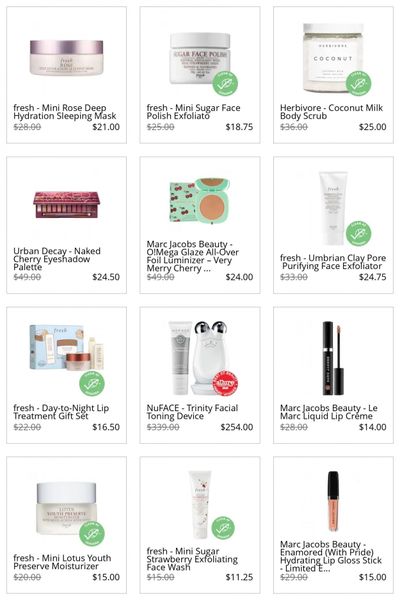Click the $254.00 NuFACE sale price

[237, 427]
